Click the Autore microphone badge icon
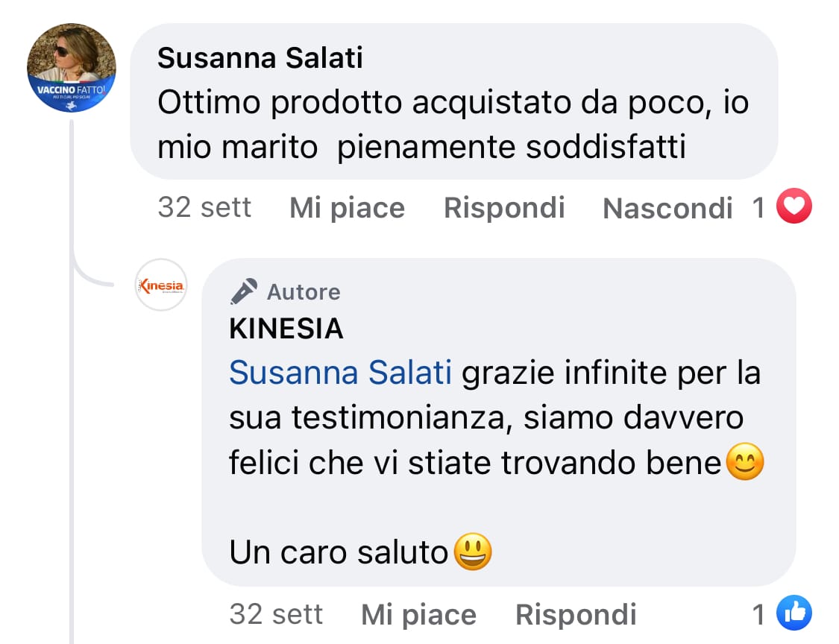The width and height of the screenshot is (839, 644). 244,291
